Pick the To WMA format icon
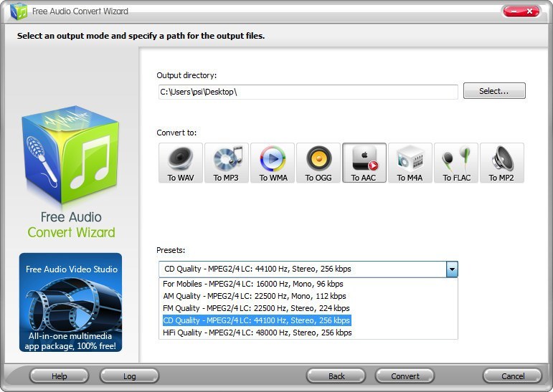The width and height of the screenshot is (553, 392). [x=273, y=163]
